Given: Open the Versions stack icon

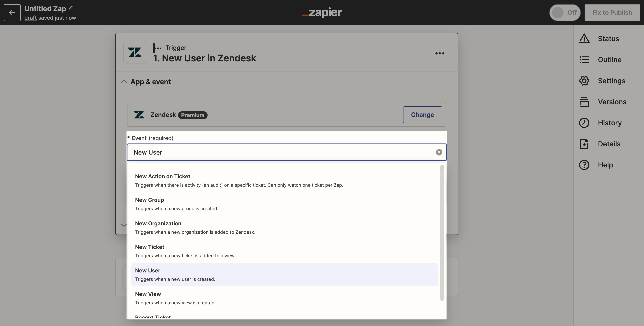Looking at the screenshot, I should (584, 102).
